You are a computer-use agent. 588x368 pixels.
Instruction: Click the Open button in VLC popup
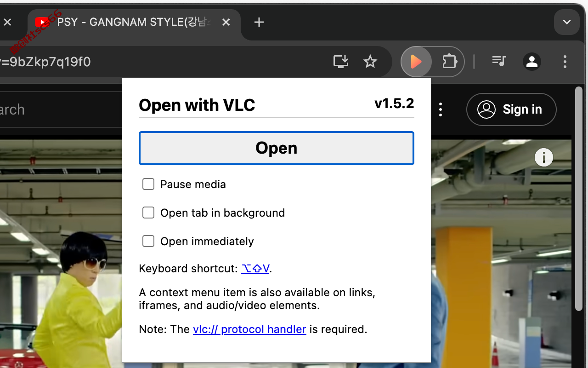pyautogui.click(x=277, y=148)
